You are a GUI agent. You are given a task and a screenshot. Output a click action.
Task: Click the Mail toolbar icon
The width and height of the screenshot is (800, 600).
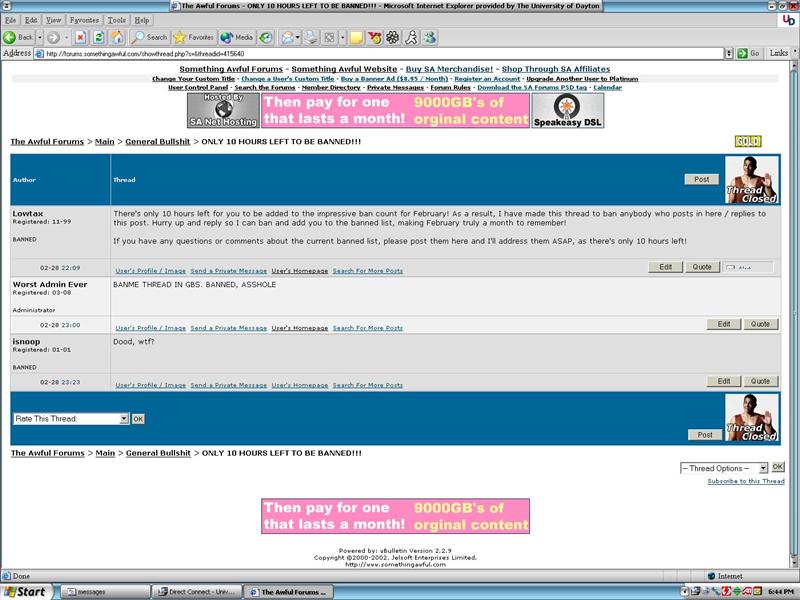point(288,37)
